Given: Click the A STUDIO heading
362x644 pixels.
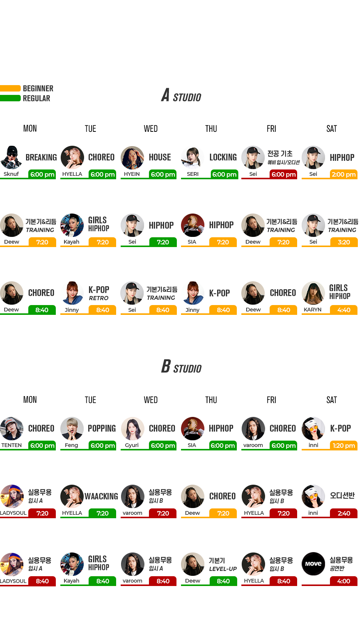Looking at the screenshot, I should click(x=181, y=95).
